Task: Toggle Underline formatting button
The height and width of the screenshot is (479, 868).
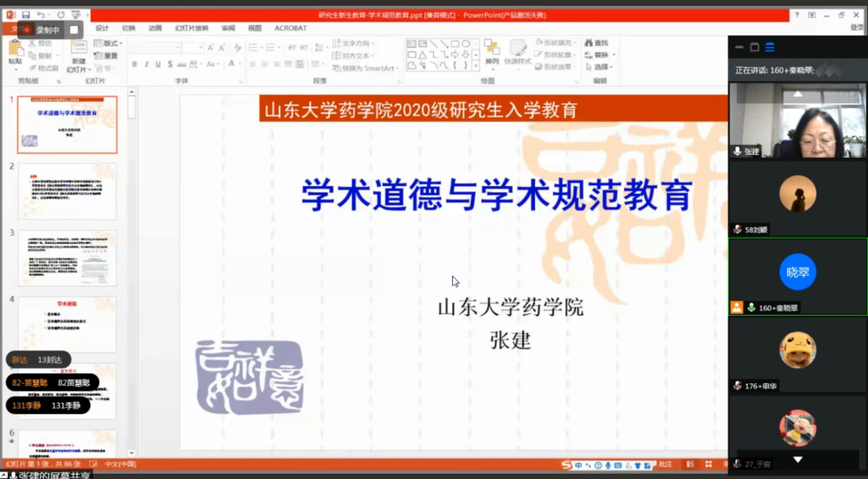Action: tap(158, 64)
